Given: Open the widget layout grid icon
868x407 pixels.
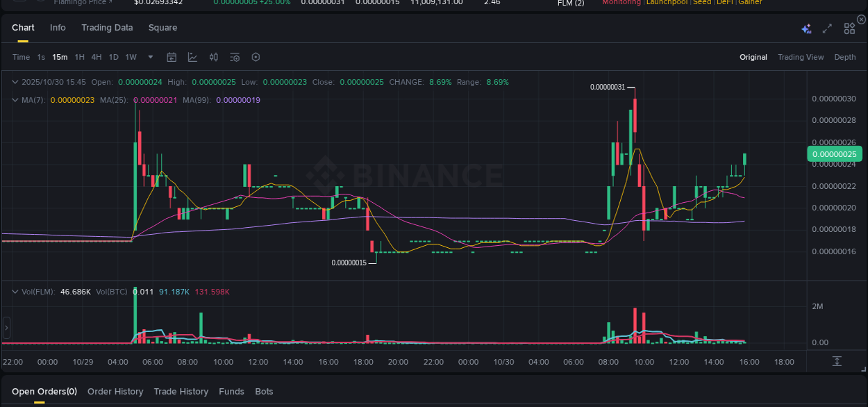Looking at the screenshot, I should coord(849,28).
